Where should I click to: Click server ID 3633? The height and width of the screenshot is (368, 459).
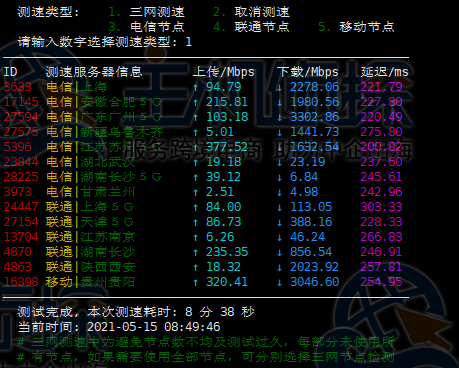click(17, 87)
